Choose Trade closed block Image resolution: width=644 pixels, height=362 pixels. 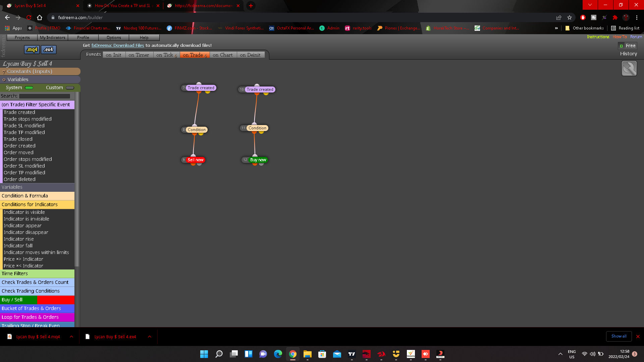pyautogui.click(x=18, y=139)
